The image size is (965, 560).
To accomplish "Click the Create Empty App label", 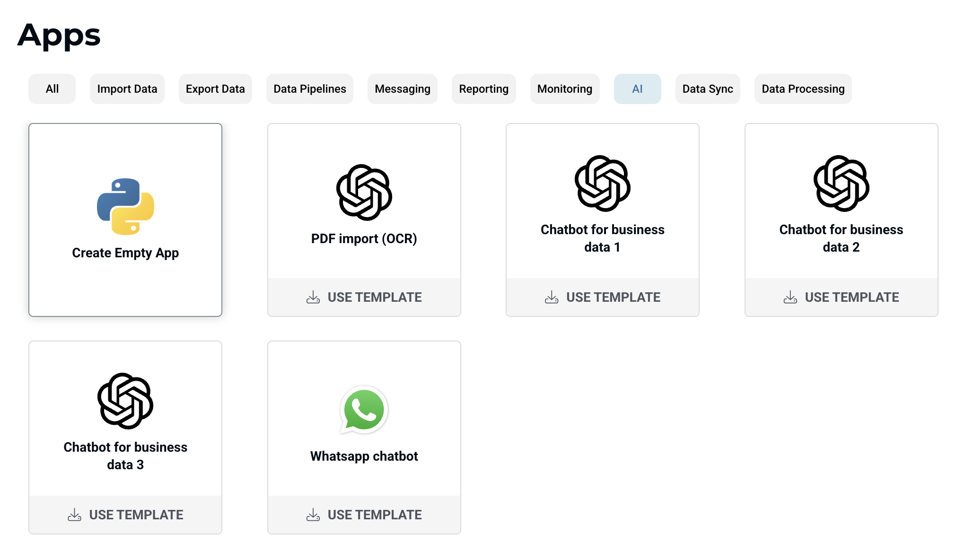I will tap(125, 253).
